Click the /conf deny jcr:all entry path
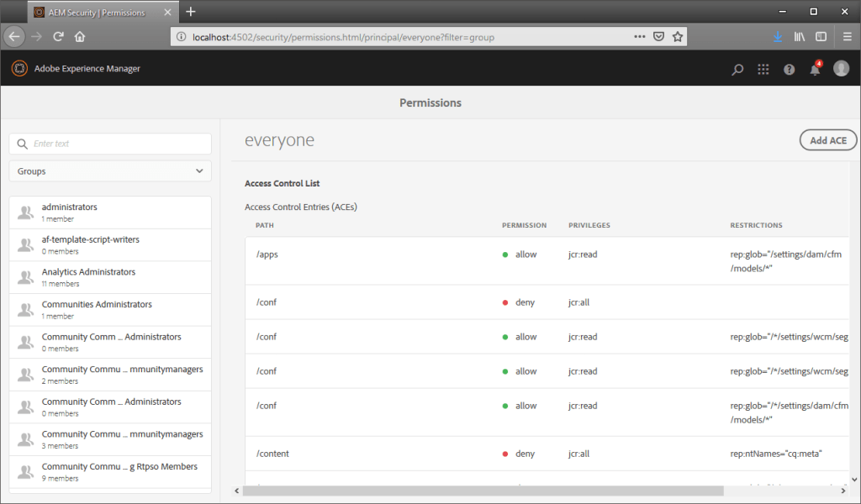The image size is (861, 504). point(267,302)
